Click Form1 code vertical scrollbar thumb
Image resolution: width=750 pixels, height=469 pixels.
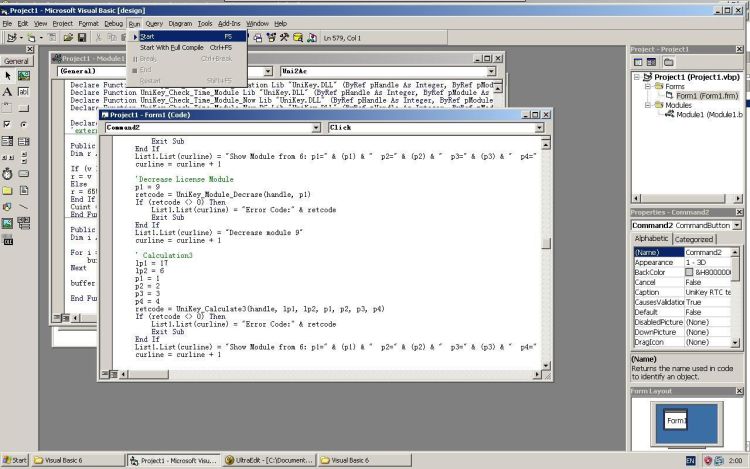tap(546, 243)
